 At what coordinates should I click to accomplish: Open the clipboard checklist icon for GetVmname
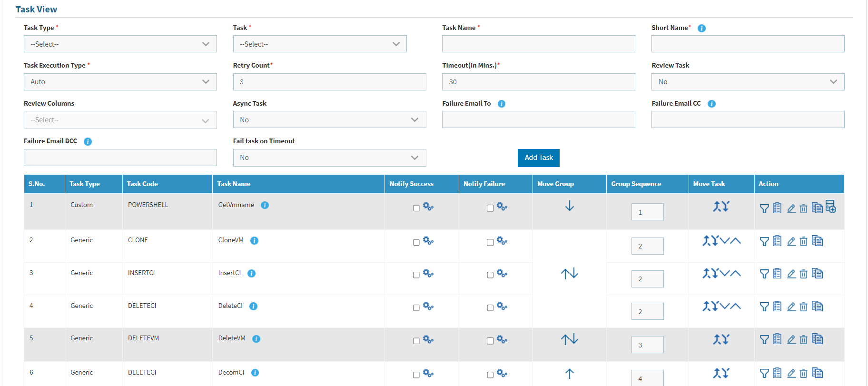coord(777,208)
